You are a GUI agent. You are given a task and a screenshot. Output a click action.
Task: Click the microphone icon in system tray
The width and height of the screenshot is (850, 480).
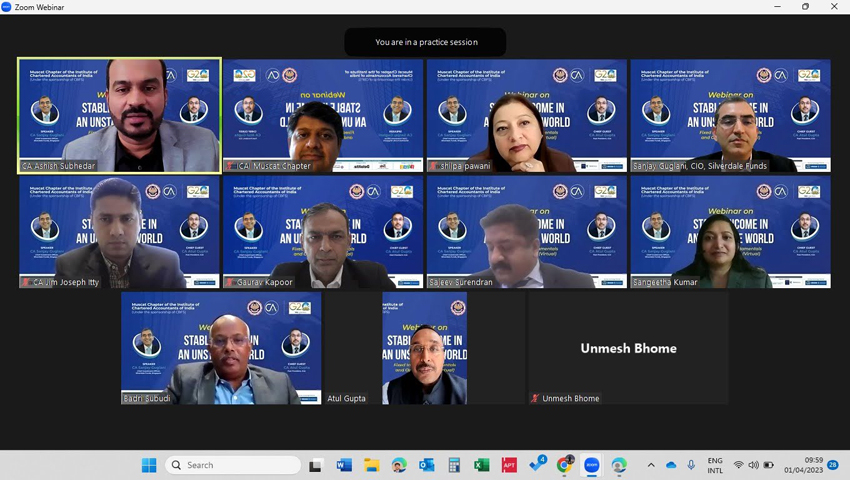691,465
